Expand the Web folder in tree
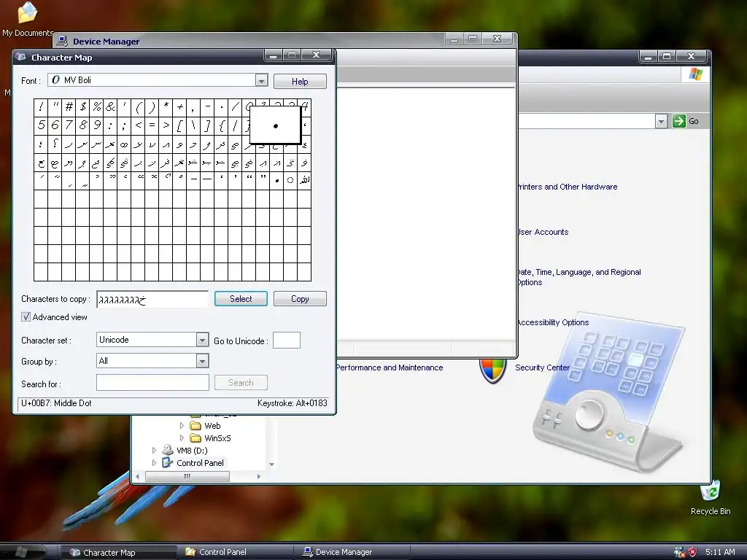 coord(182,425)
